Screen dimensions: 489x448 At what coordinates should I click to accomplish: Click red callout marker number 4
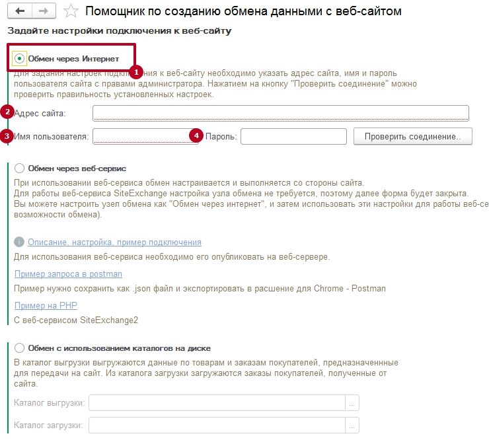(196, 135)
